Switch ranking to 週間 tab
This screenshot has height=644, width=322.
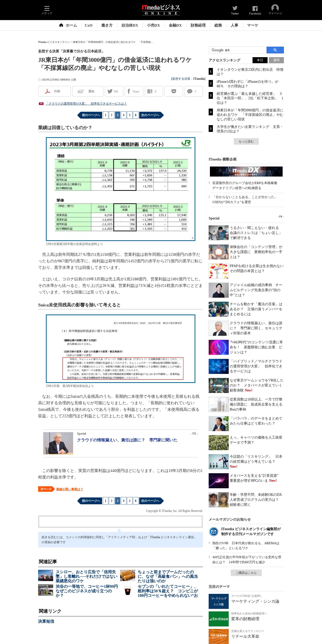[x=276, y=60]
